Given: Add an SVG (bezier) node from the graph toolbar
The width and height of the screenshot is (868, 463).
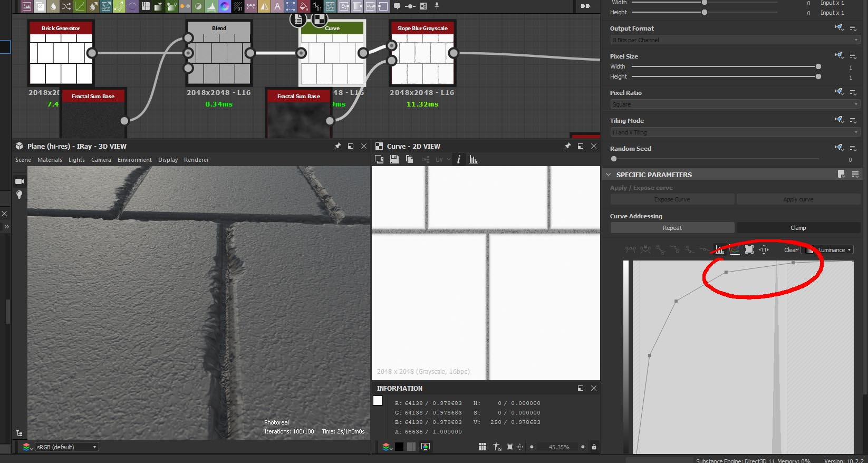Looking at the screenshot, I should pos(251,6).
